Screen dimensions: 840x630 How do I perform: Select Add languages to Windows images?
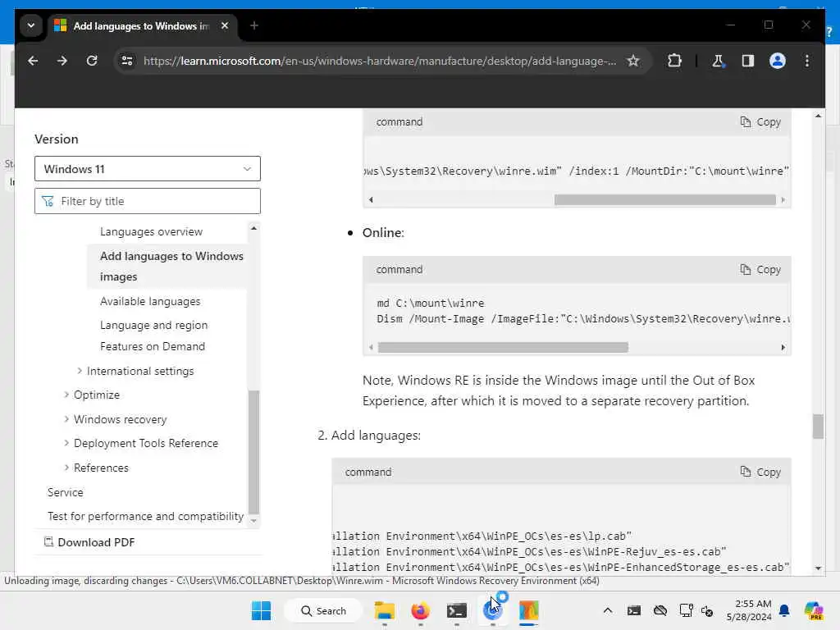pos(171,267)
